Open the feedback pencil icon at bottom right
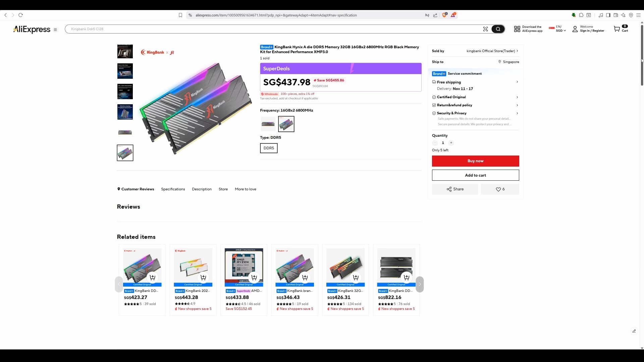 click(634, 331)
